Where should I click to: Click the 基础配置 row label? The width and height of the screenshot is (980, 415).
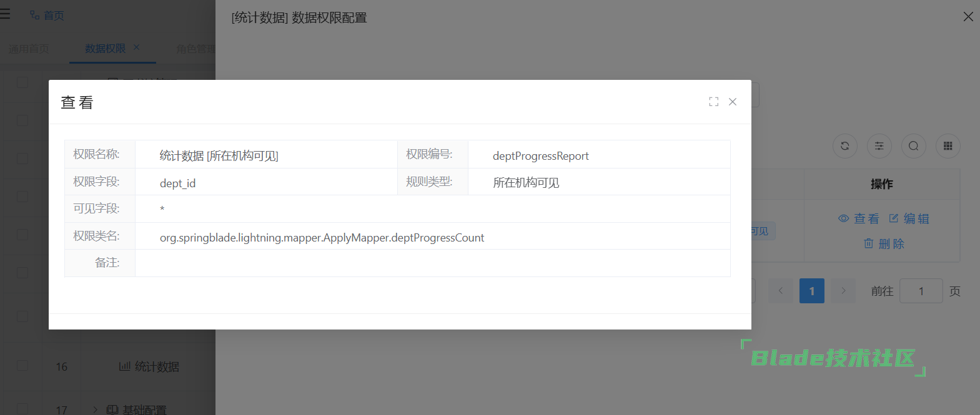coord(144,409)
